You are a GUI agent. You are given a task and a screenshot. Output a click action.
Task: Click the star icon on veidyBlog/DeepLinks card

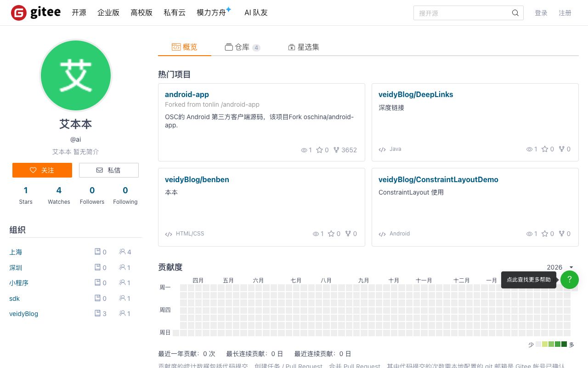point(545,149)
